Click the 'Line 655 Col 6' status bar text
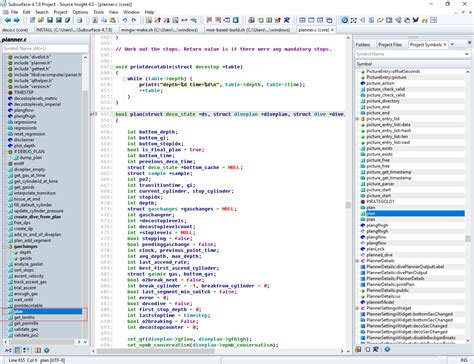This screenshot has height=364, width=474. click(22, 360)
